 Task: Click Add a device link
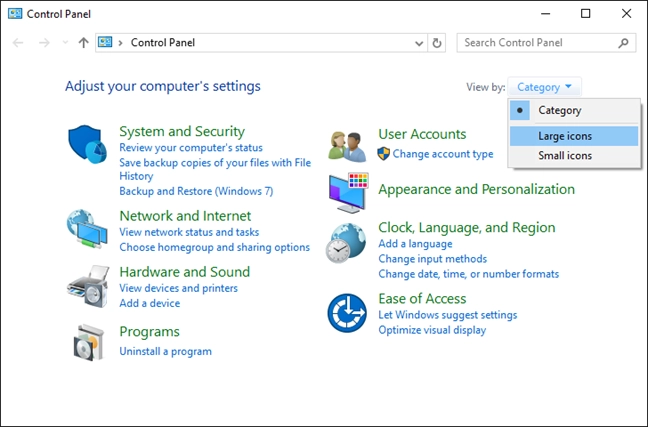click(x=150, y=303)
